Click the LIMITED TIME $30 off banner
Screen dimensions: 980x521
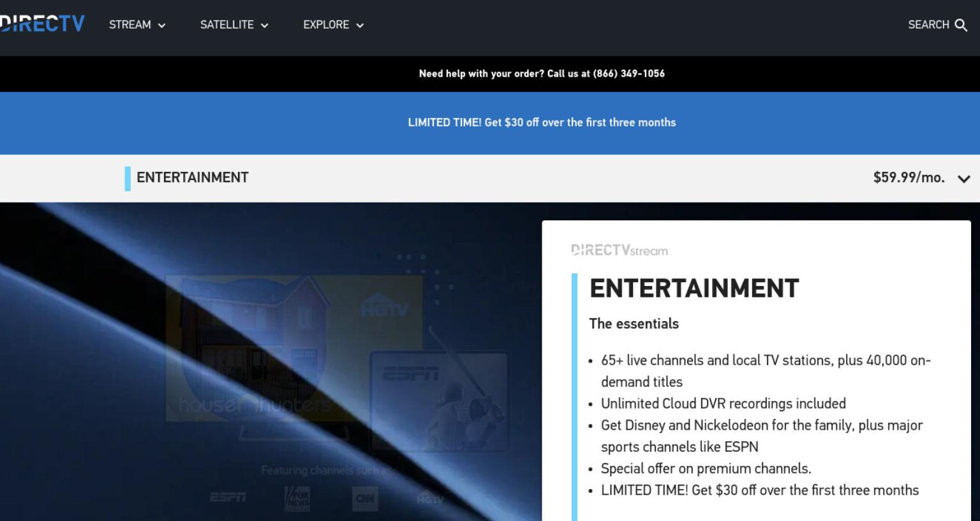[542, 123]
